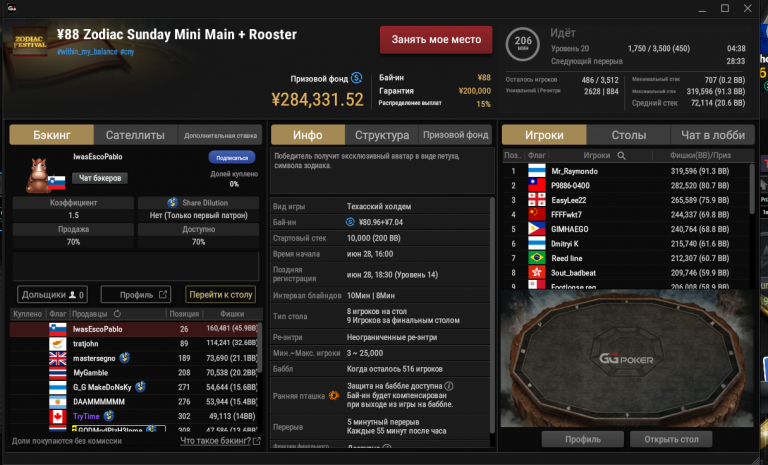Click the Early Bird orange icon

coord(334,395)
